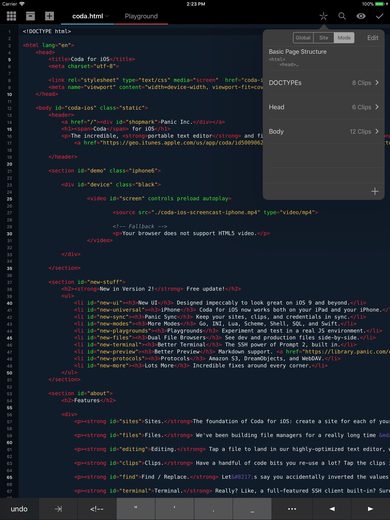This screenshot has width=390, height=520.
Task: Tap the double quote key
Action: tap(136, 509)
